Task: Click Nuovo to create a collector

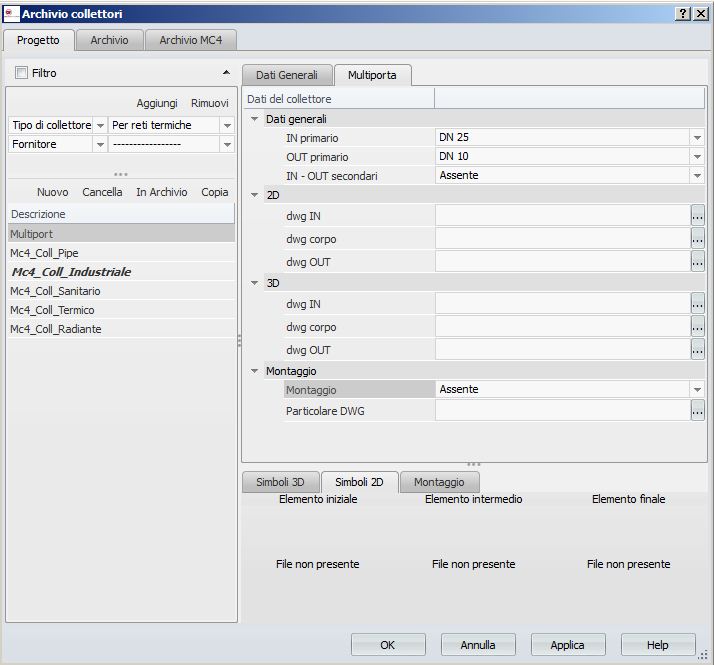Action: coord(52,192)
